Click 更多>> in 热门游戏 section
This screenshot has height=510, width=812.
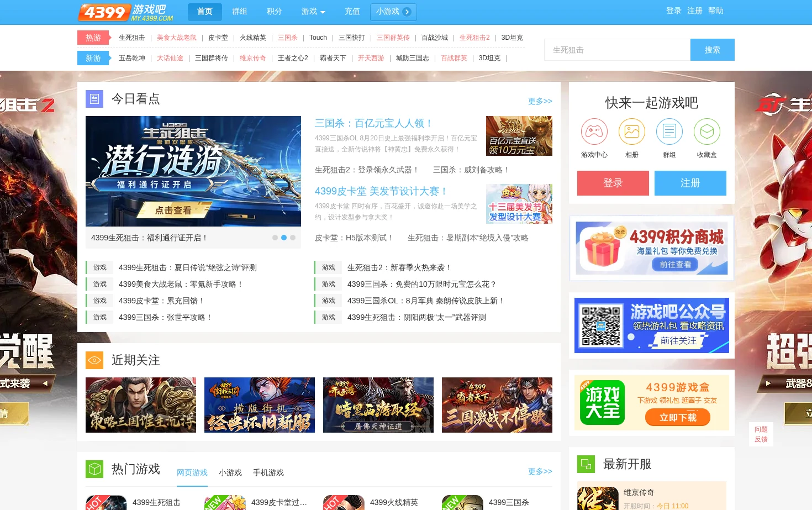540,472
